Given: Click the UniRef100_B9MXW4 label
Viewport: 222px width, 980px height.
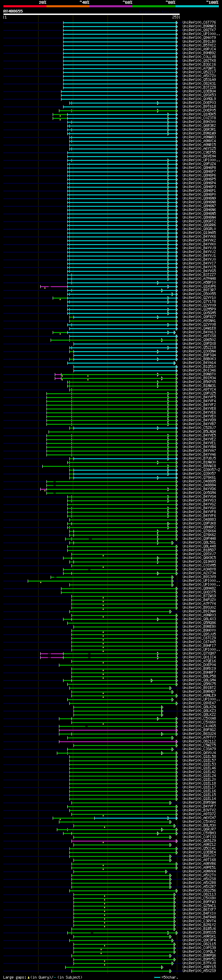Looking at the screenshot, I should [199, 802].
